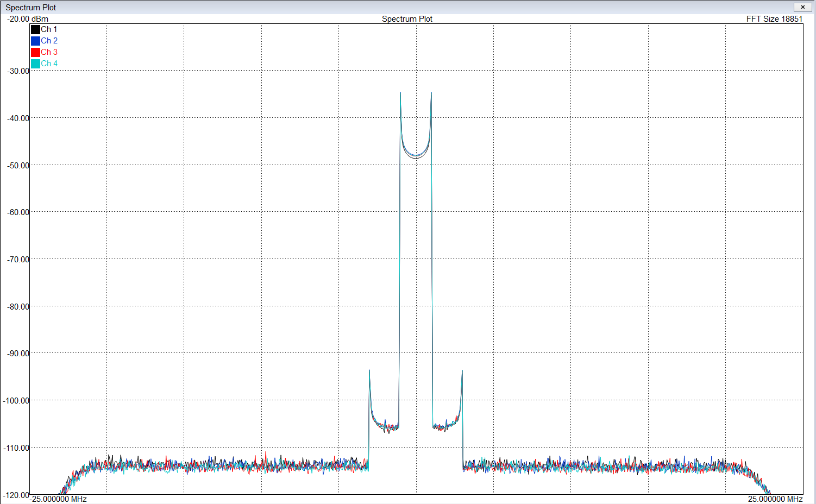Image resolution: width=816 pixels, height=504 pixels.
Task: Click the black Ch 1 color swatch
Action: [x=35, y=29]
